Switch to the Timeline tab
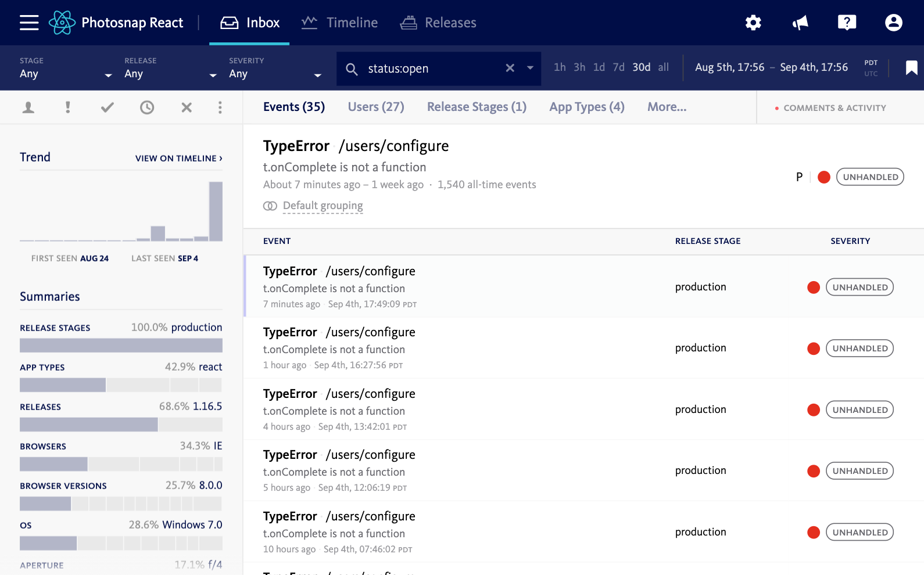The image size is (924, 575). tap(339, 23)
